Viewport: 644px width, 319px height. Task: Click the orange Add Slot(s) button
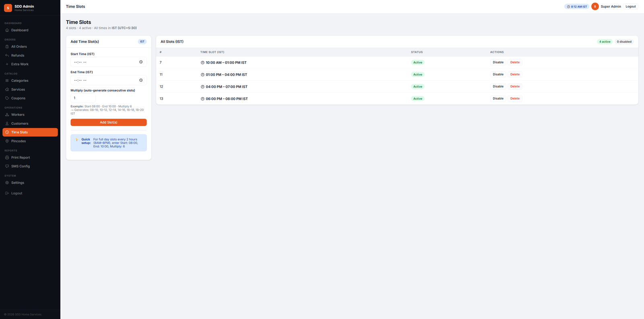109,122
